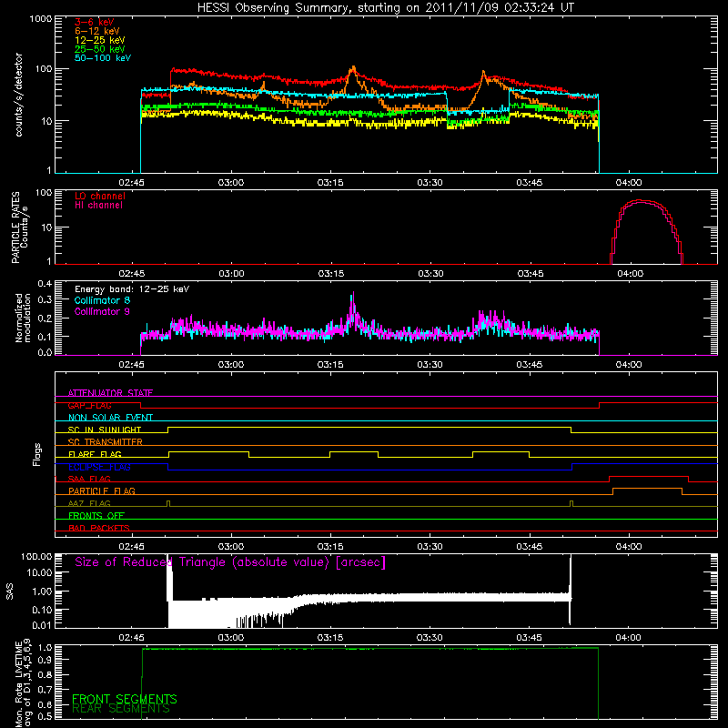The image size is (728, 728).
Task: Click the 0.9 tick label on the livetime plot
Action: click(45, 659)
